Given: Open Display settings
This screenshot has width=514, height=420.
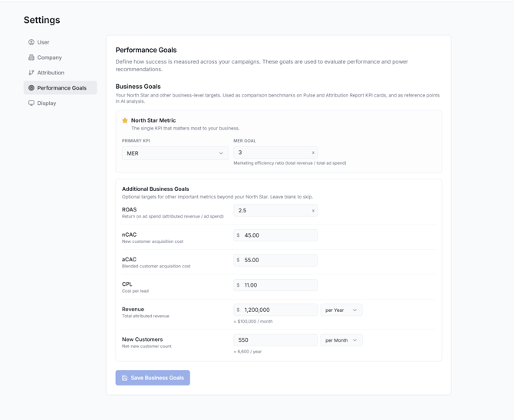Looking at the screenshot, I should tap(61, 103).
